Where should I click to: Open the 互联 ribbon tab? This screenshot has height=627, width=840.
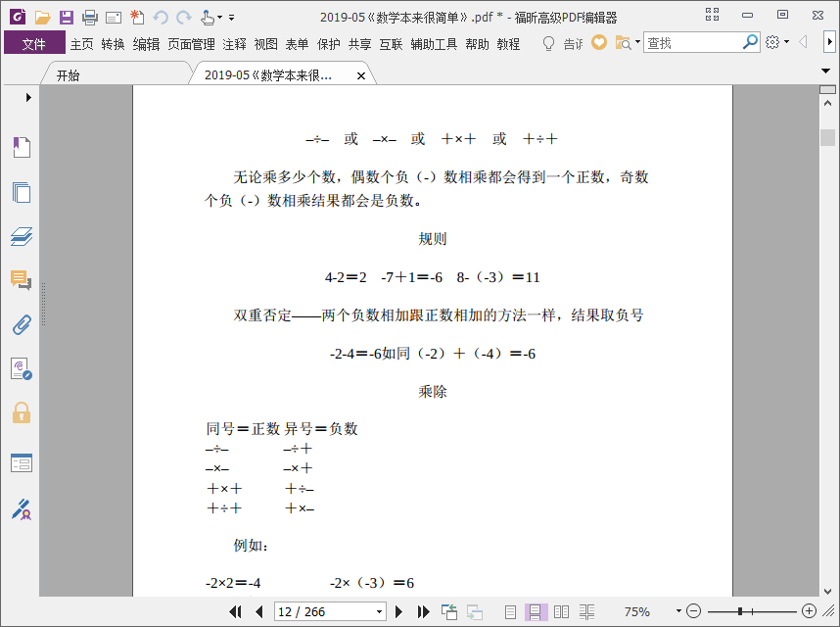[x=391, y=44]
